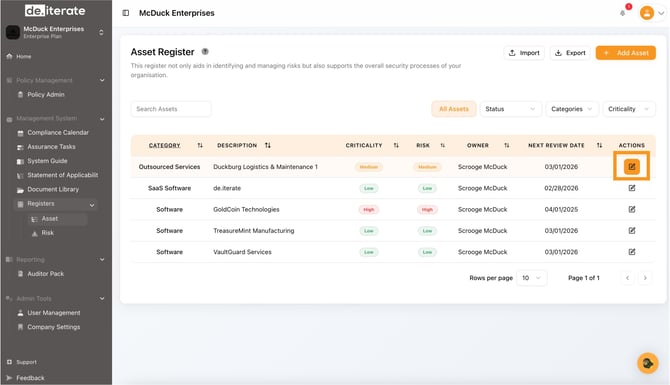Click the Outsourced Services category cell
The width and height of the screenshot is (670, 385).
pyautogui.click(x=169, y=167)
